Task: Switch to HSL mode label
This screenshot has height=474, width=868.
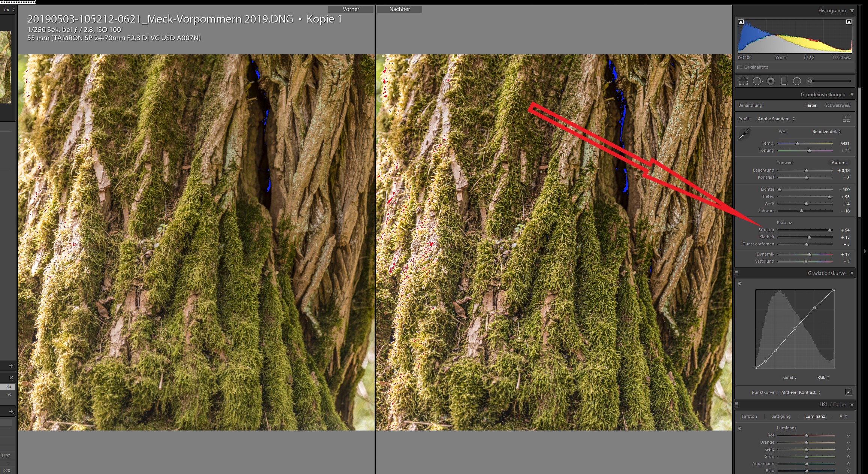Action: [x=823, y=405]
